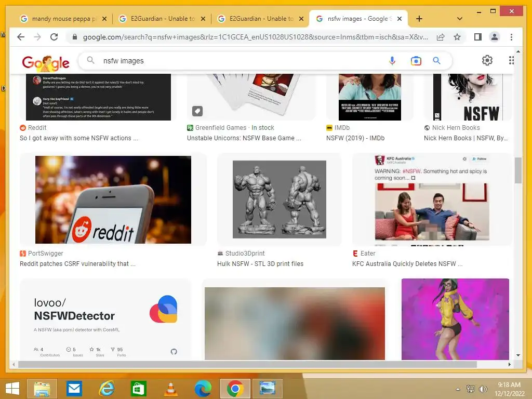
Task: Open the reddit phone thumbnail
Action: click(113, 199)
